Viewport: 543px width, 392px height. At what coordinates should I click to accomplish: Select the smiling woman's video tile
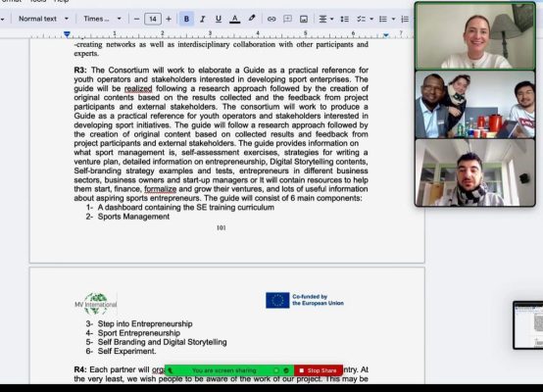pyautogui.click(x=474, y=35)
